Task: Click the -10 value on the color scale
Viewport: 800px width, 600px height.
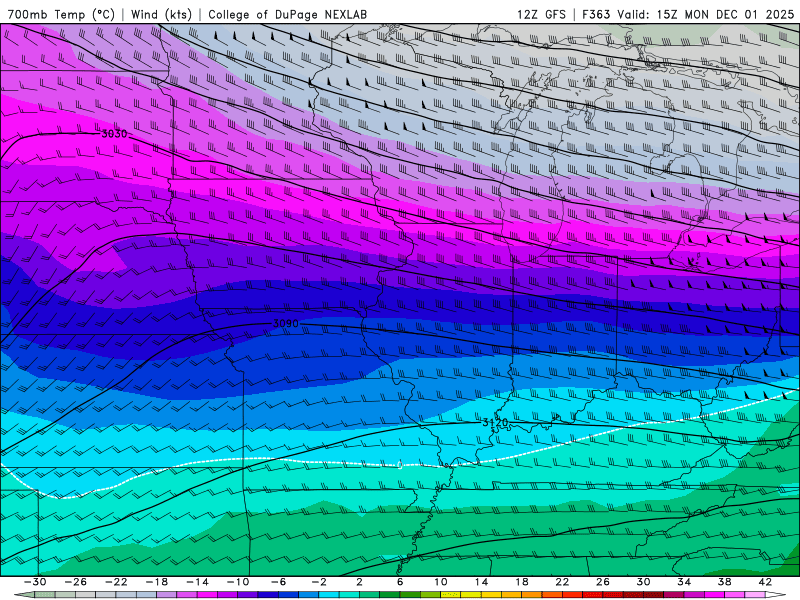Action: click(x=238, y=582)
